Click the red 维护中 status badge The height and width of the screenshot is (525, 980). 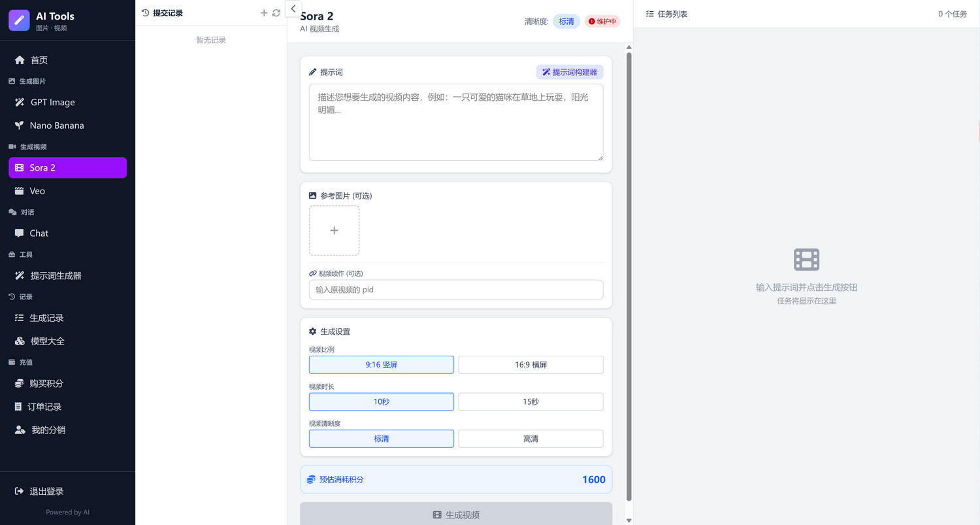[x=602, y=22]
